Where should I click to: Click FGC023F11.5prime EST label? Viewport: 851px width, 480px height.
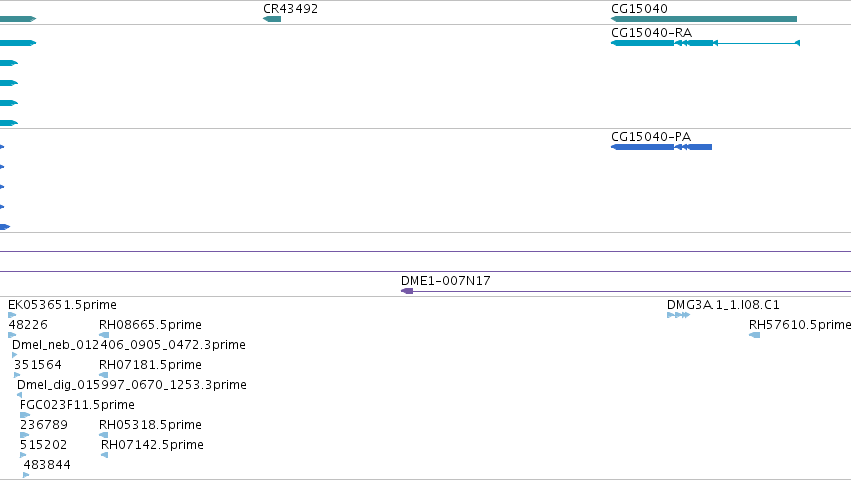(77, 405)
